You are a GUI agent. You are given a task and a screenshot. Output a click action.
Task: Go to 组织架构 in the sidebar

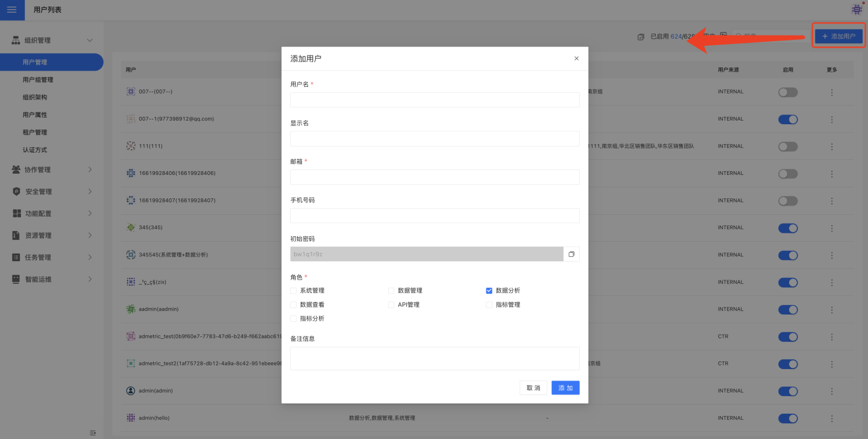[x=35, y=97]
